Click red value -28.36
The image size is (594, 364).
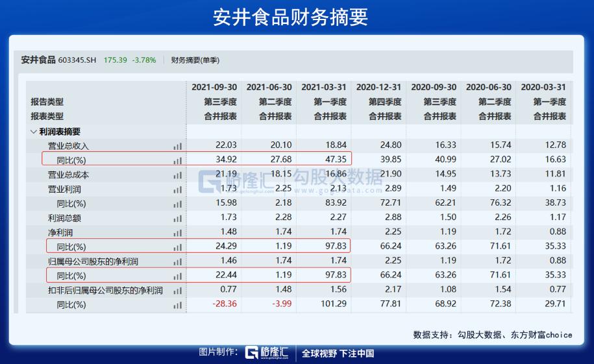tap(225, 304)
